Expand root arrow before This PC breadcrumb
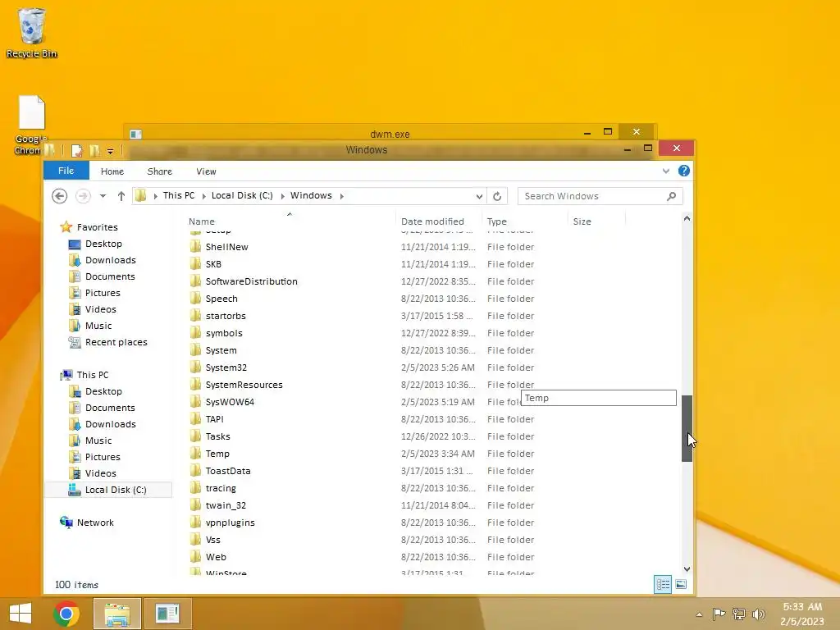Screen dimensions: 840x630 155,196
